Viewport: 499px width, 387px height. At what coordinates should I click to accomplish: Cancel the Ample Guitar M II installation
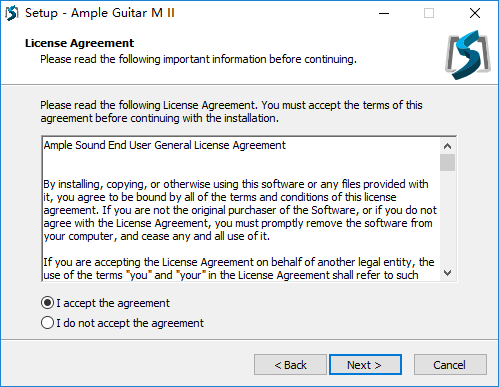tap(450, 365)
